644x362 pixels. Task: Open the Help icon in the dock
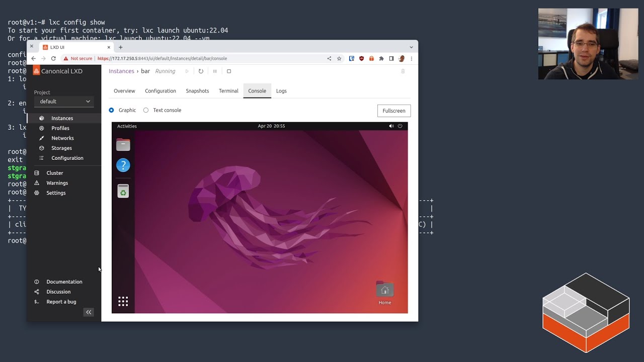point(123,165)
